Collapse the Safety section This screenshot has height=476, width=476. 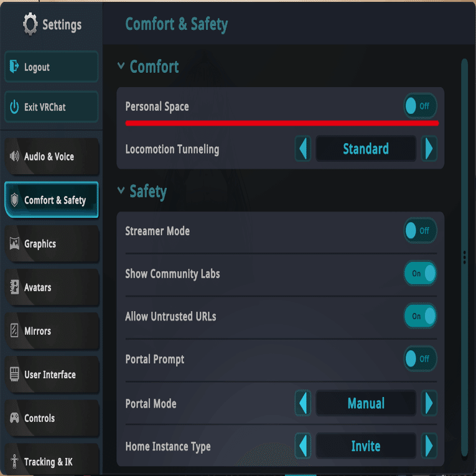(121, 191)
